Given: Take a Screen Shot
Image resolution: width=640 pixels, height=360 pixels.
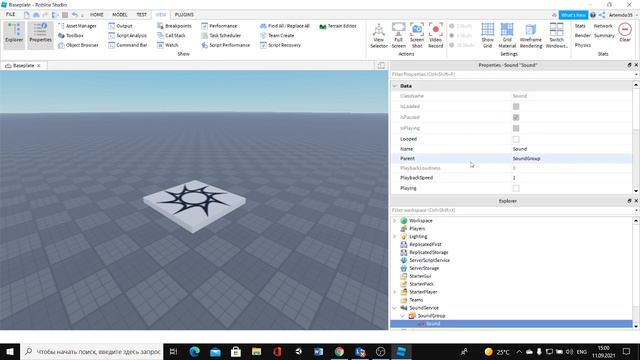Looking at the screenshot, I should [417, 36].
